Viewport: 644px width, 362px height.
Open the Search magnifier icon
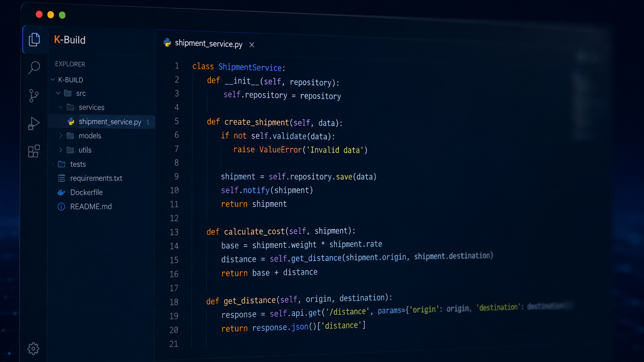click(34, 67)
